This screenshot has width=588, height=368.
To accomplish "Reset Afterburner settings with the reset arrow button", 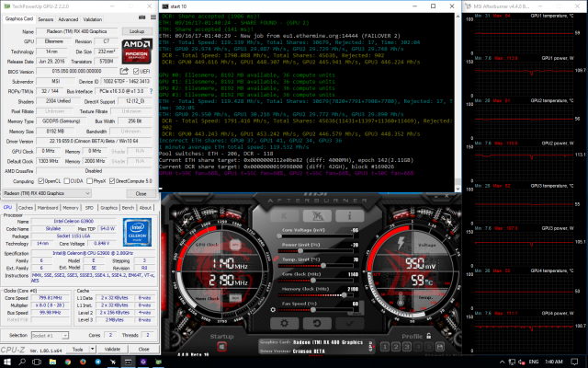I will [x=317, y=323].
